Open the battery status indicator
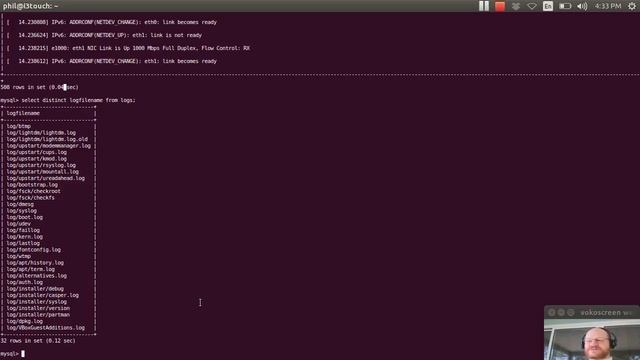 tap(565, 6)
